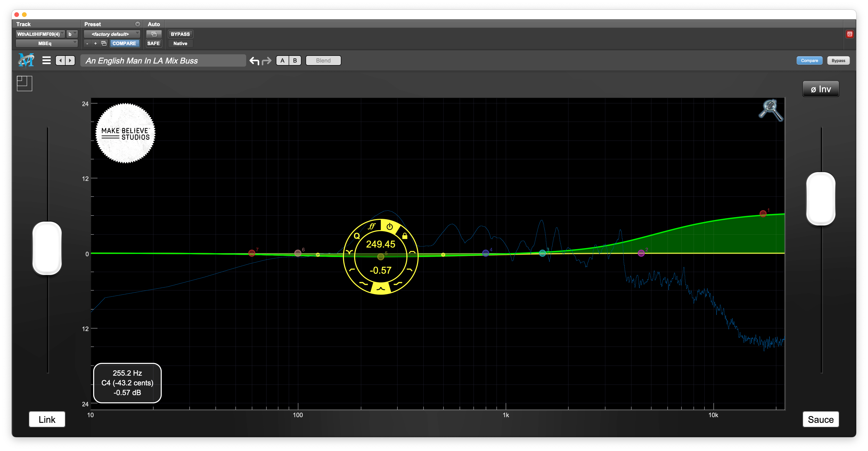Click the ff icon on band ring
This screenshot has width=868, height=451.
pos(372,226)
